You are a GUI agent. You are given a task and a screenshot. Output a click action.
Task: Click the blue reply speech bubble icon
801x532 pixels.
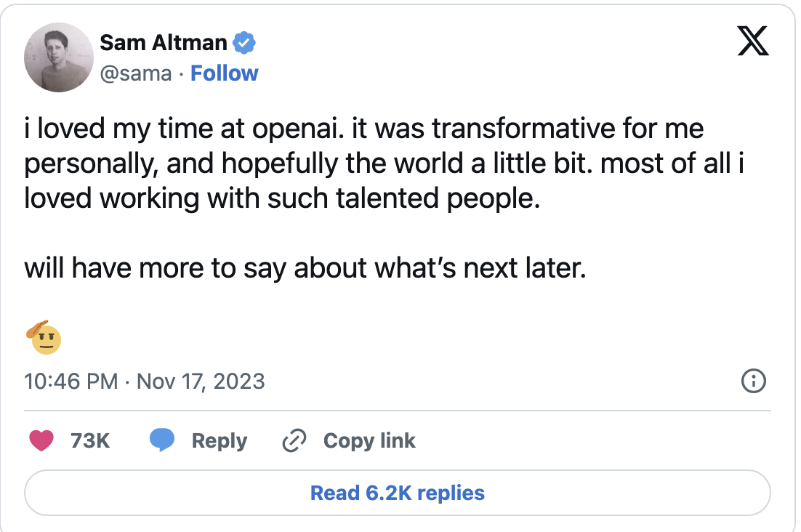click(162, 440)
